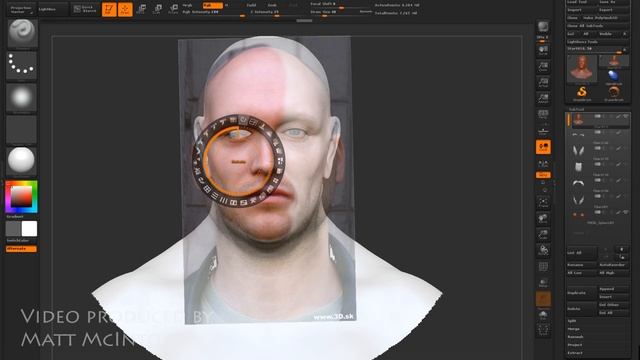This screenshot has height=360, width=640.
Task: Open the white material sphere picker
Action: 22,161
